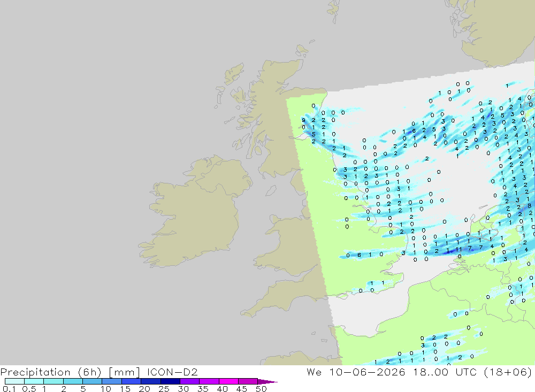
Task: Click the '10' legend scale label
Action: coord(106,389)
